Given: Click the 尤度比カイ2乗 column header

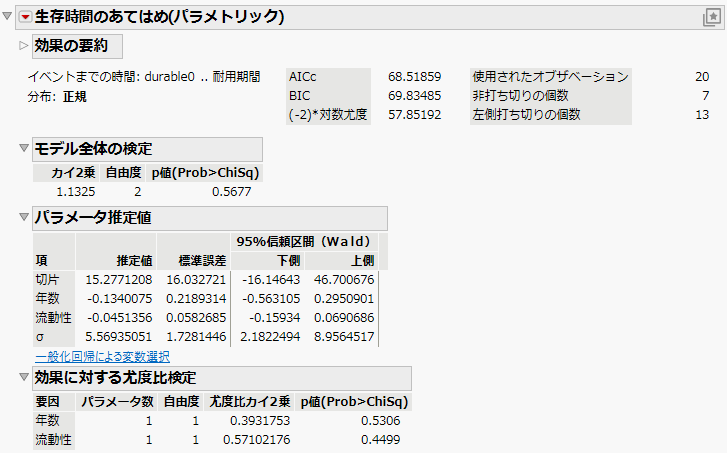Looking at the screenshot, I should click(249, 402).
